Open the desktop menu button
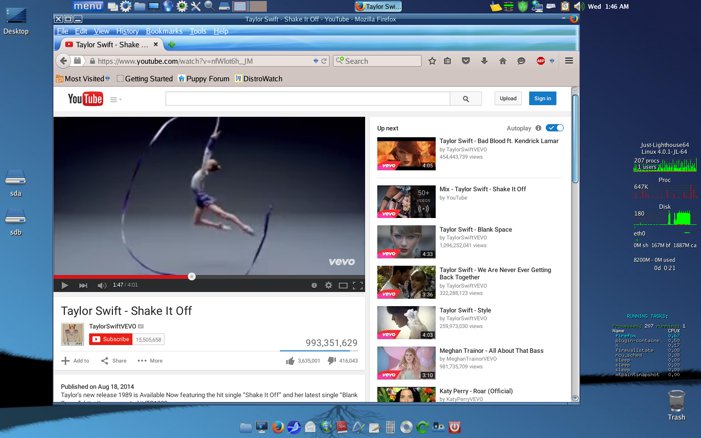The width and height of the screenshot is (701, 438). [x=88, y=6]
